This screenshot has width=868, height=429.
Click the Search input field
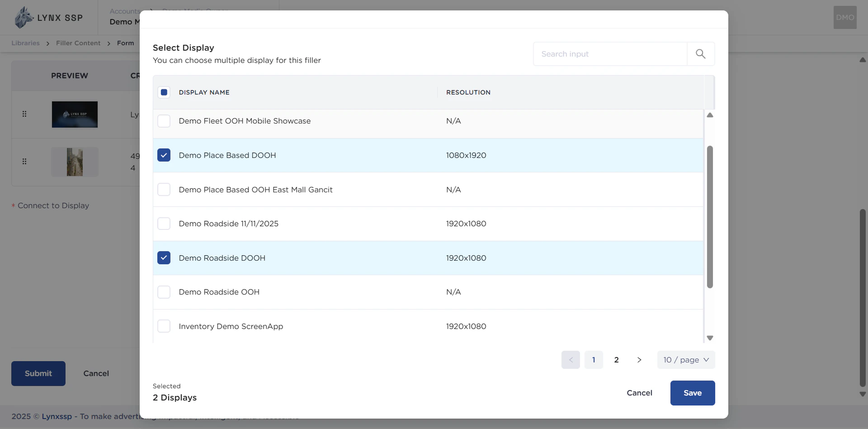610,53
